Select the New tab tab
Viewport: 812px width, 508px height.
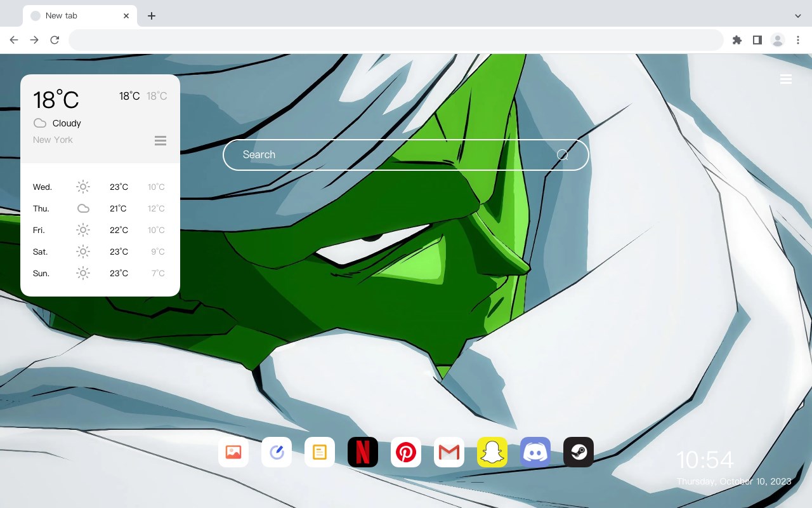(x=80, y=16)
